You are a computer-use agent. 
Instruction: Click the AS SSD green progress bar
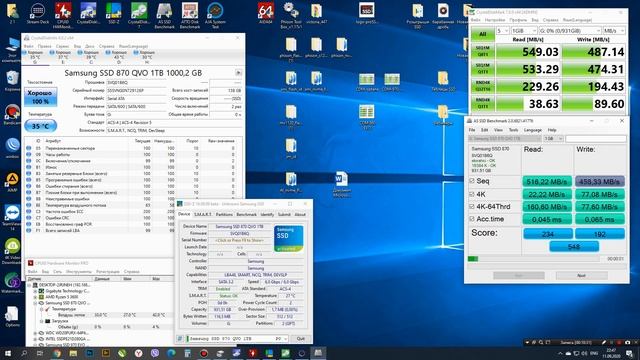(473, 259)
